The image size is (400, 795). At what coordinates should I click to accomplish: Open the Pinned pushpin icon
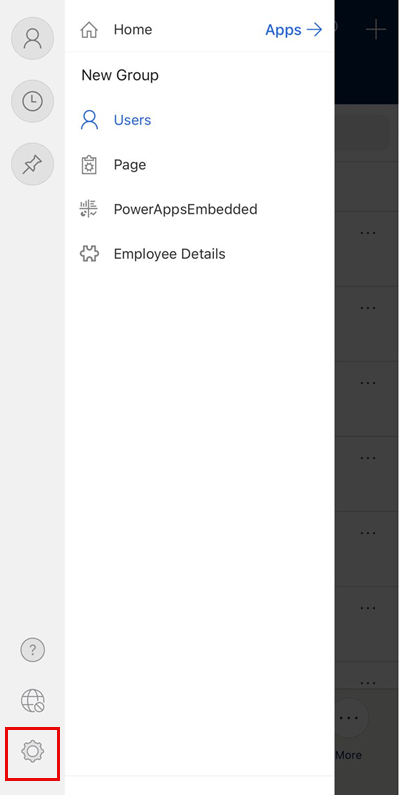tap(32, 164)
